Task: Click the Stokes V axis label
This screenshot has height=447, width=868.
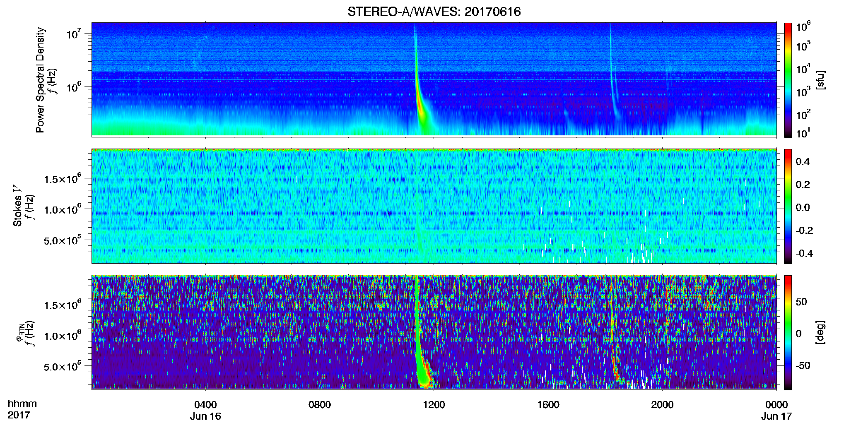Action: click(x=18, y=206)
